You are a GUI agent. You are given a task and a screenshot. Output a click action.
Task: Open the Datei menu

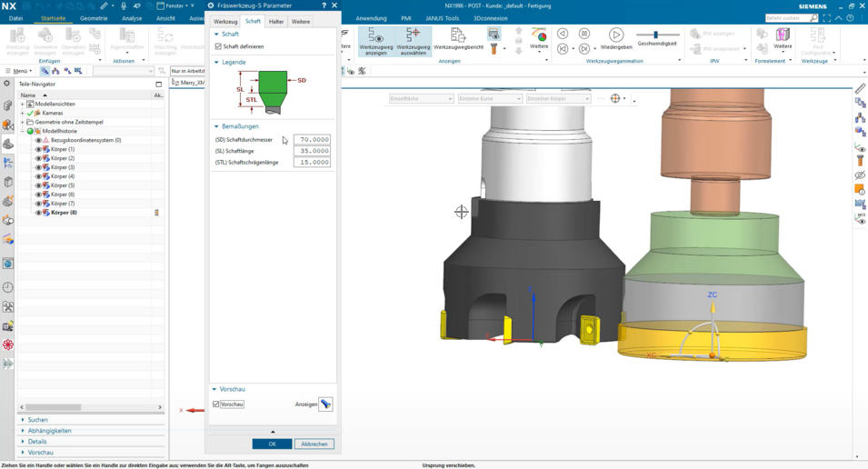(15, 18)
